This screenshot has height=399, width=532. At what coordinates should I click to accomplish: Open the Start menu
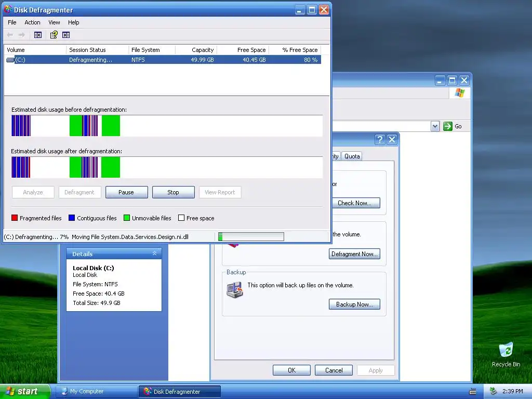tap(25, 391)
